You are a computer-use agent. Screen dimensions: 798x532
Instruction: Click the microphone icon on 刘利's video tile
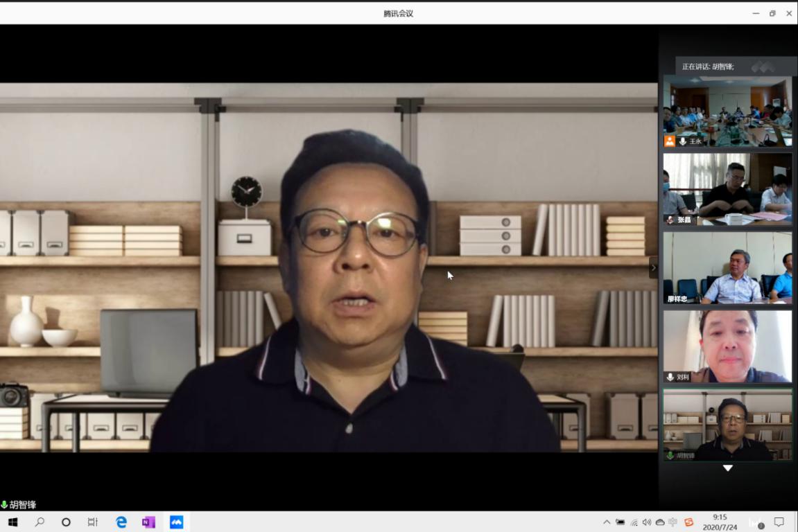[x=670, y=377]
